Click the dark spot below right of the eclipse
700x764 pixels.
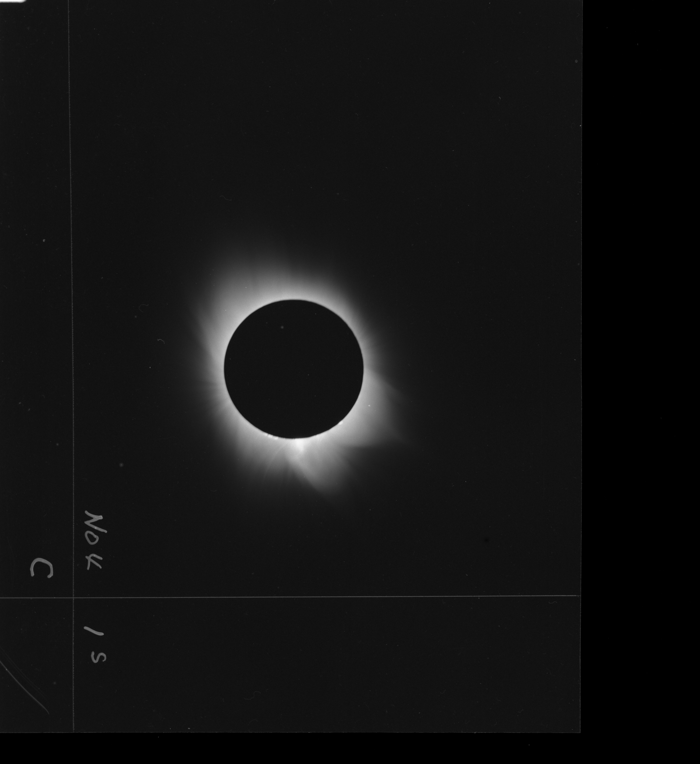pos(486,540)
